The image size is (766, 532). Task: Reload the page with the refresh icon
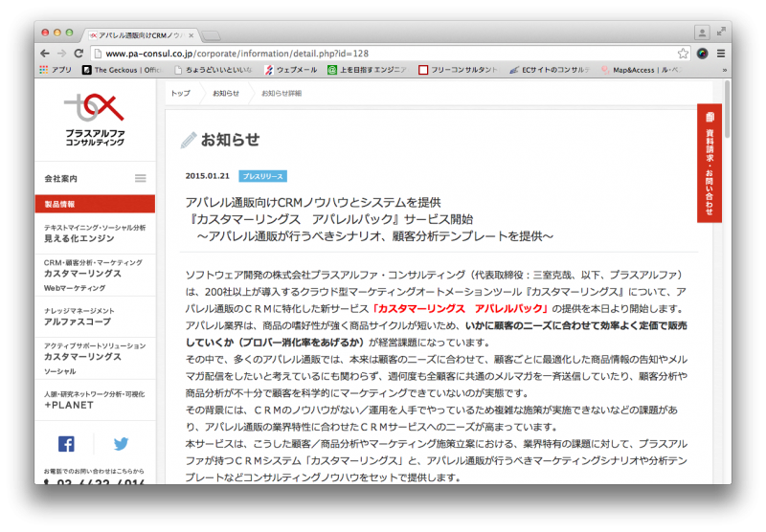pyautogui.click(x=79, y=54)
